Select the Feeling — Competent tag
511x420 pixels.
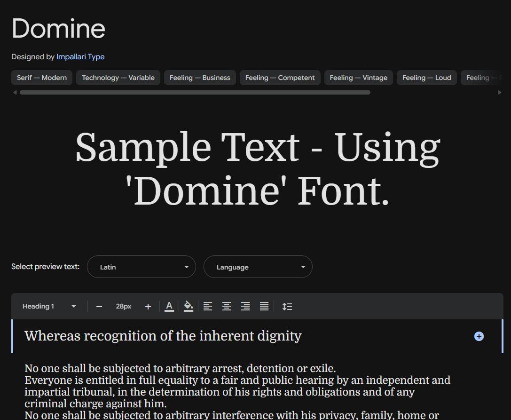click(280, 78)
